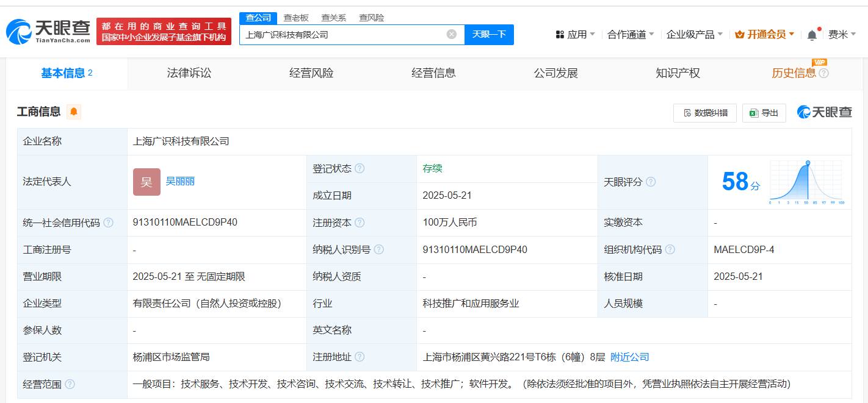Click help icon beside 统一社会信用代码
This screenshot has height=403, width=868.
click(108, 223)
